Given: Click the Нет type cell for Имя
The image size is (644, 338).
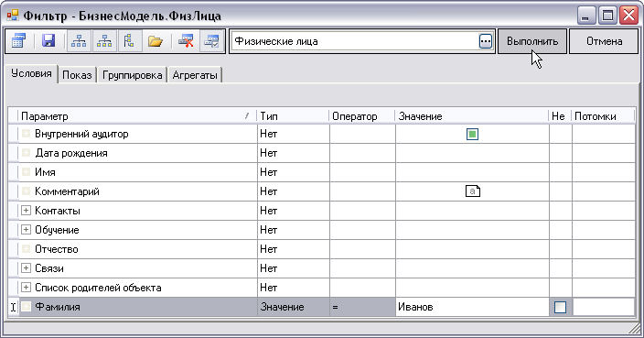Looking at the screenshot, I should [x=294, y=172].
